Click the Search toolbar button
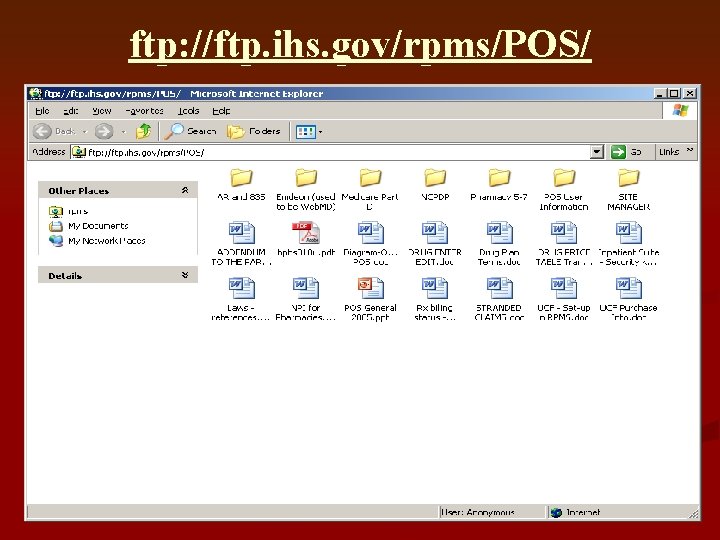The image size is (720, 540). pos(190,132)
